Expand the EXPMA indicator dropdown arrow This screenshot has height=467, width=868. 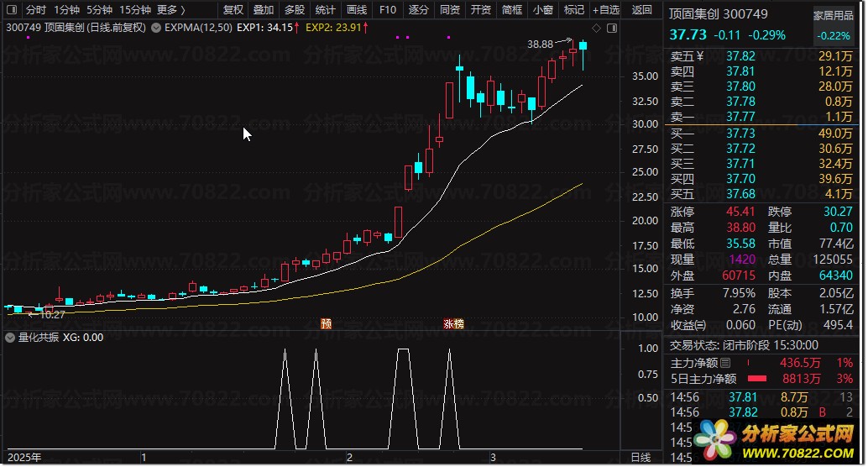156,27
